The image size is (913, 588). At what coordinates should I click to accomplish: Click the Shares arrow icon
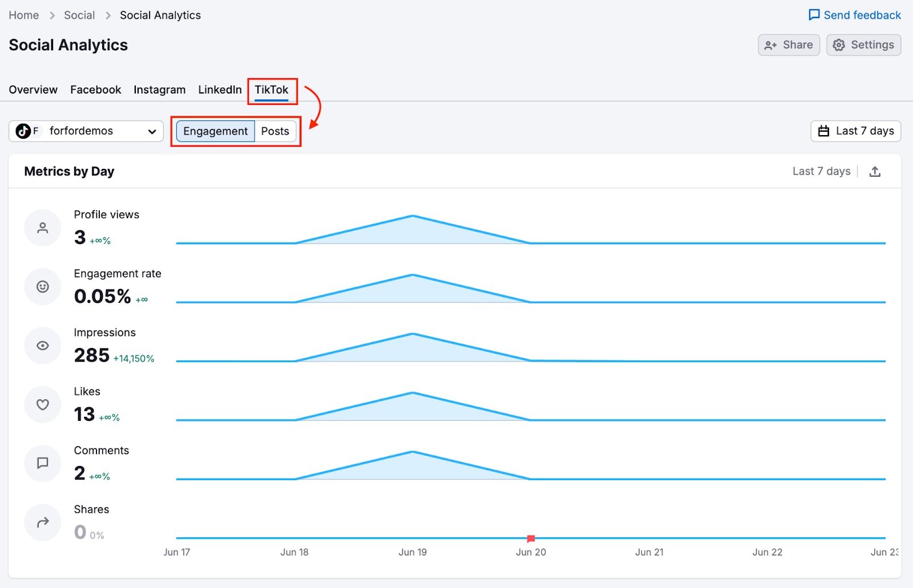click(x=42, y=522)
